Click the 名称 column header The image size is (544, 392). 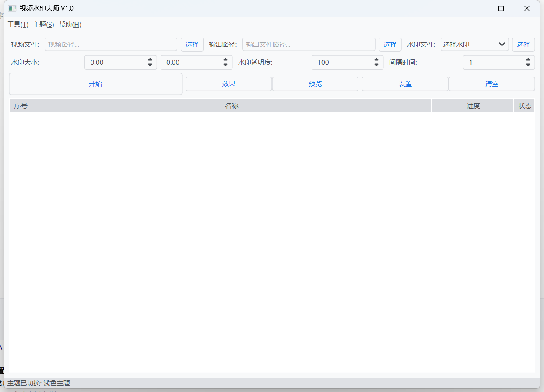[x=231, y=106]
